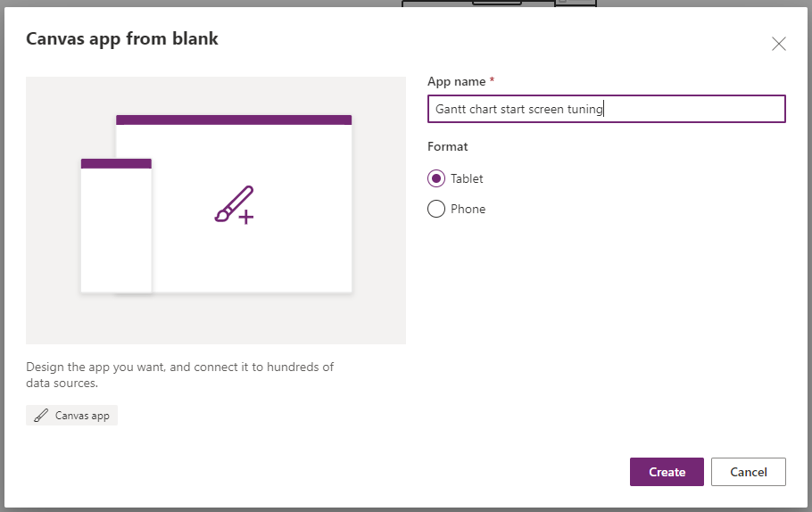
Task: Focus the App name text field
Action: tap(606, 109)
